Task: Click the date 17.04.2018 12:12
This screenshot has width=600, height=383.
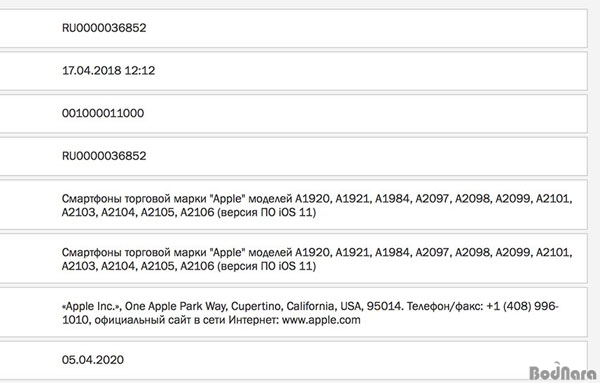Action: [x=108, y=70]
